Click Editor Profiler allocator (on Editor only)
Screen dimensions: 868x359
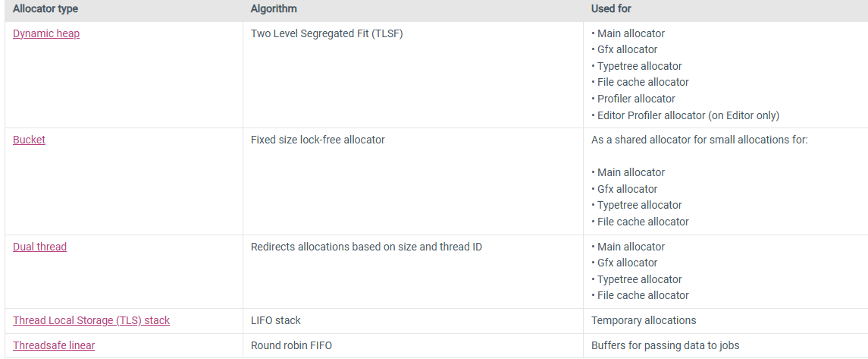click(x=688, y=115)
